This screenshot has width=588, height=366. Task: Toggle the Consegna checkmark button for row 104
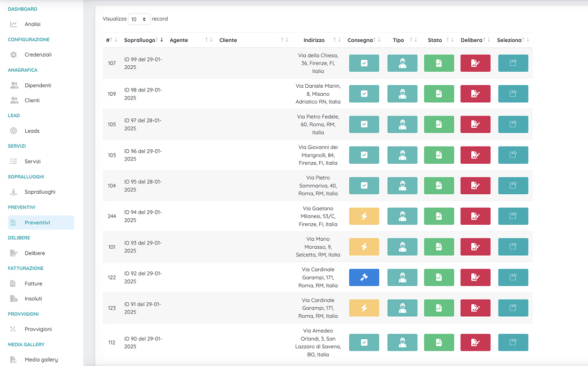tap(364, 186)
